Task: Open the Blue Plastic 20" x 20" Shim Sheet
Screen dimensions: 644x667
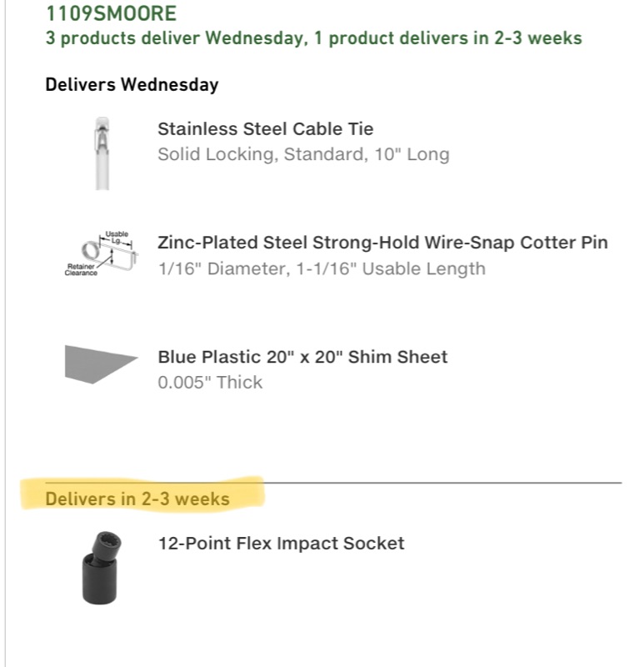Action: click(302, 357)
